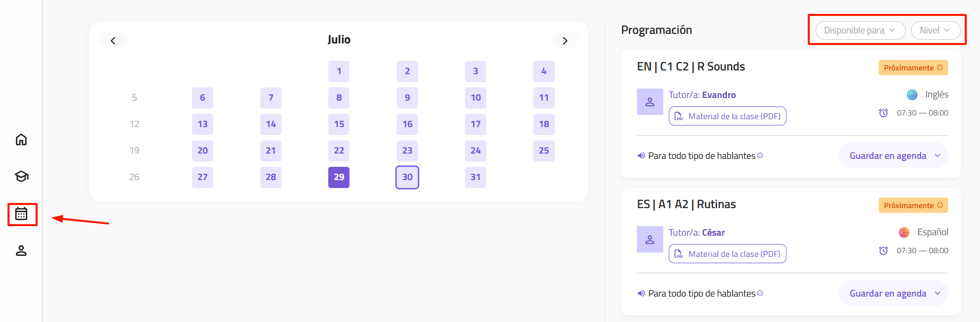Select July 30 on the calendar

click(407, 177)
